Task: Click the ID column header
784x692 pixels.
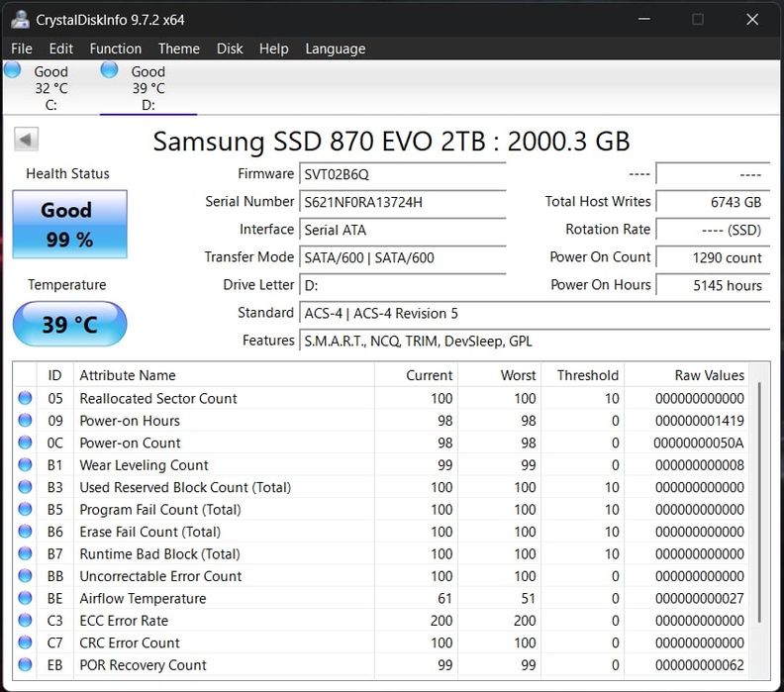Action: pos(55,375)
